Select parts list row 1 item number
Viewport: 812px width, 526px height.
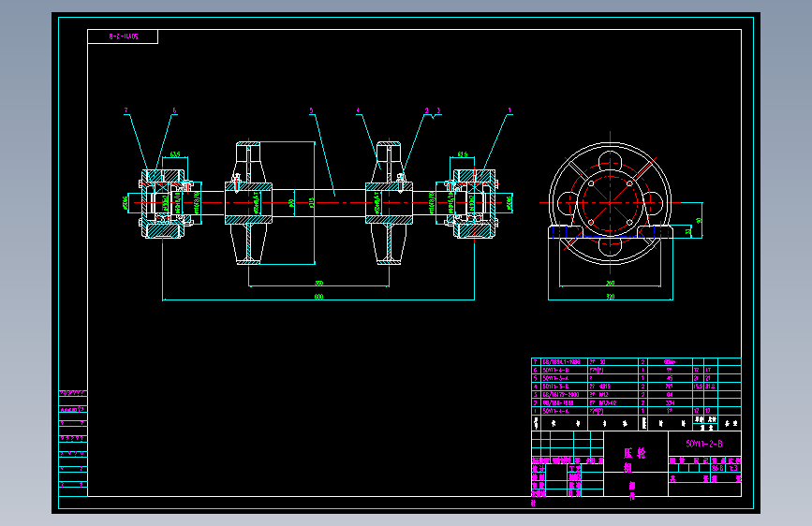tap(536, 411)
